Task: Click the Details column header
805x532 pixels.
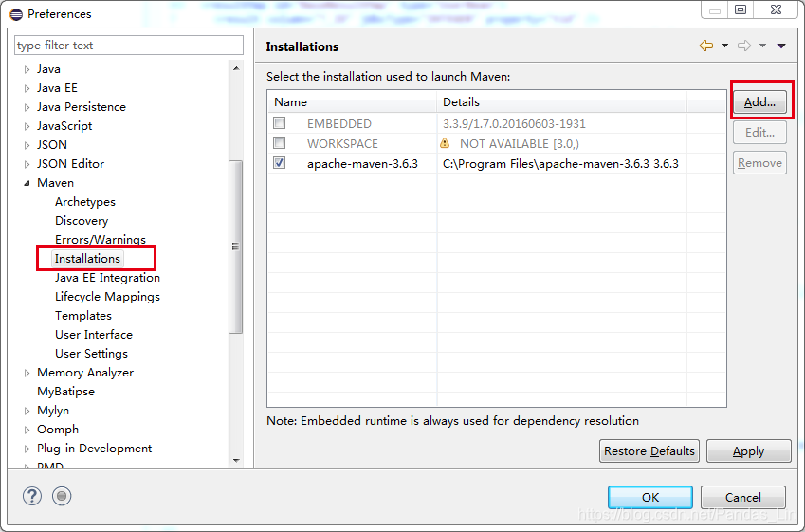Action: [x=561, y=101]
